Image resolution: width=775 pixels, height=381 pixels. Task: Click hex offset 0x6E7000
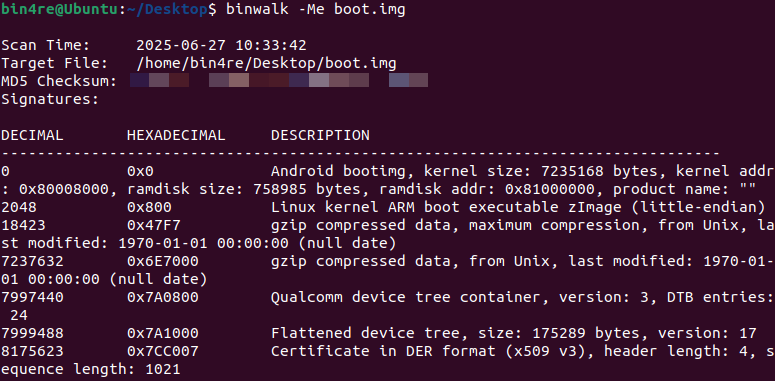click(x=163, y=261)
